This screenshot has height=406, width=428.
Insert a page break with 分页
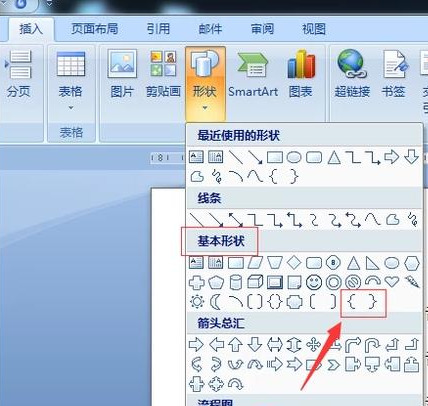point(19,74)
